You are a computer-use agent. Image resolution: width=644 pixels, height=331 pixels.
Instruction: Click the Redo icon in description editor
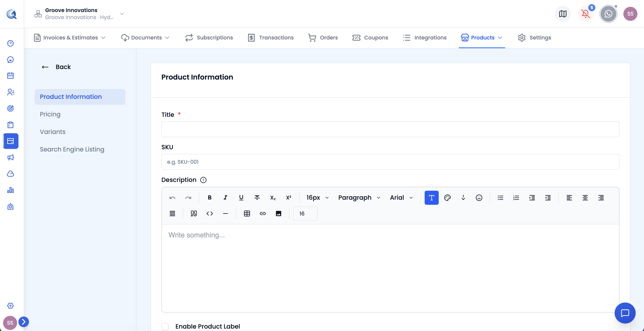188,198
